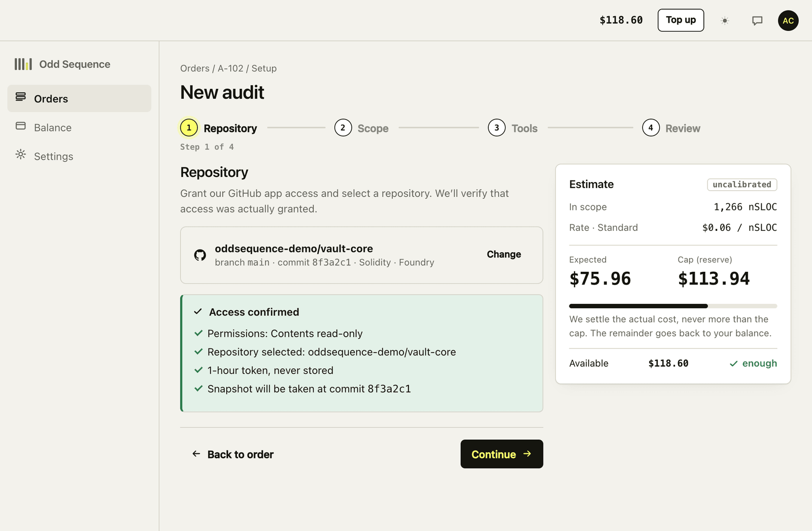This screenshot has height=531, width=812.
Task: Open the AC user avatar menu
Action: point(788,21)
